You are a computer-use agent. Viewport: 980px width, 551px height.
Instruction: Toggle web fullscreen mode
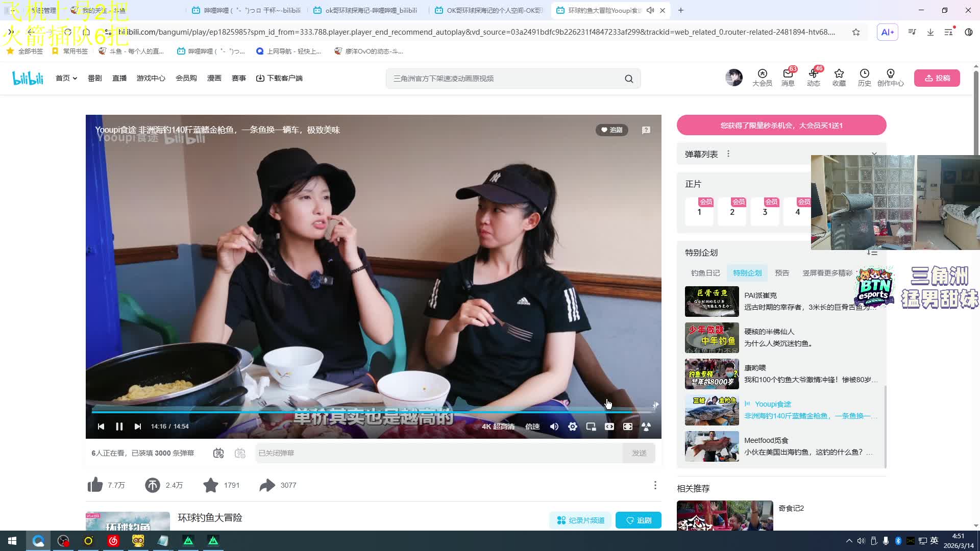click(628, 427)
